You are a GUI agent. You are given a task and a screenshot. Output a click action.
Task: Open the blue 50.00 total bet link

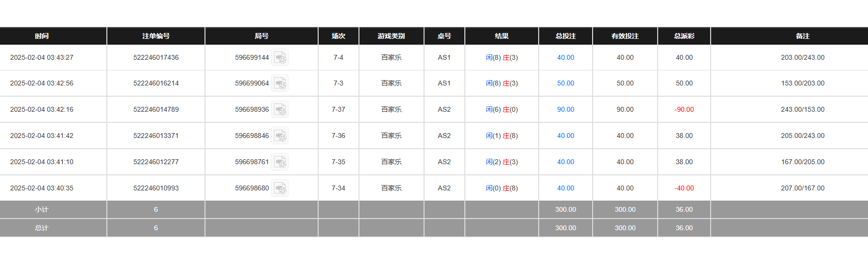565,84
